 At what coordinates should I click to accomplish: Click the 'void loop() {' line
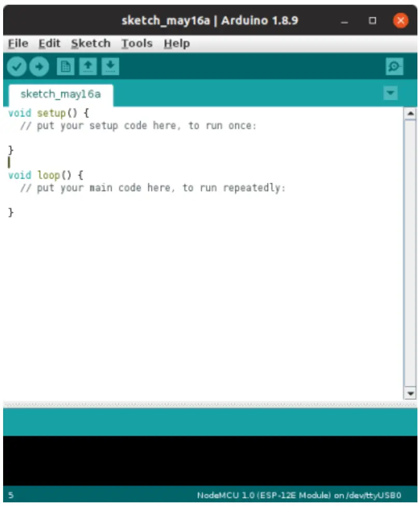click(x=46, y=175)
